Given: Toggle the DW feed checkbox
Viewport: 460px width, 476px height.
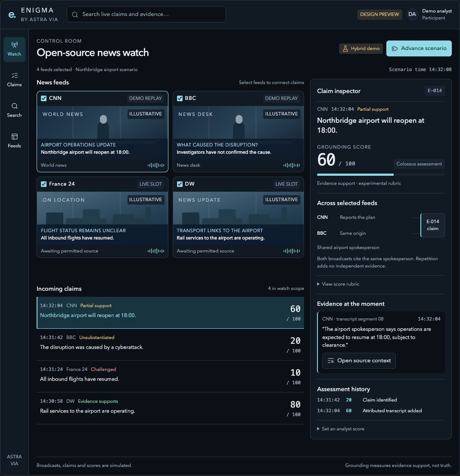Looking at the screenshot, I should coord(180,184).
